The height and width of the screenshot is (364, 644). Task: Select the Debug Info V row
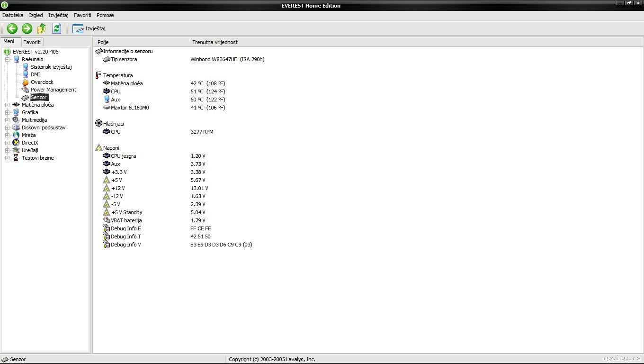click(178, 245)
